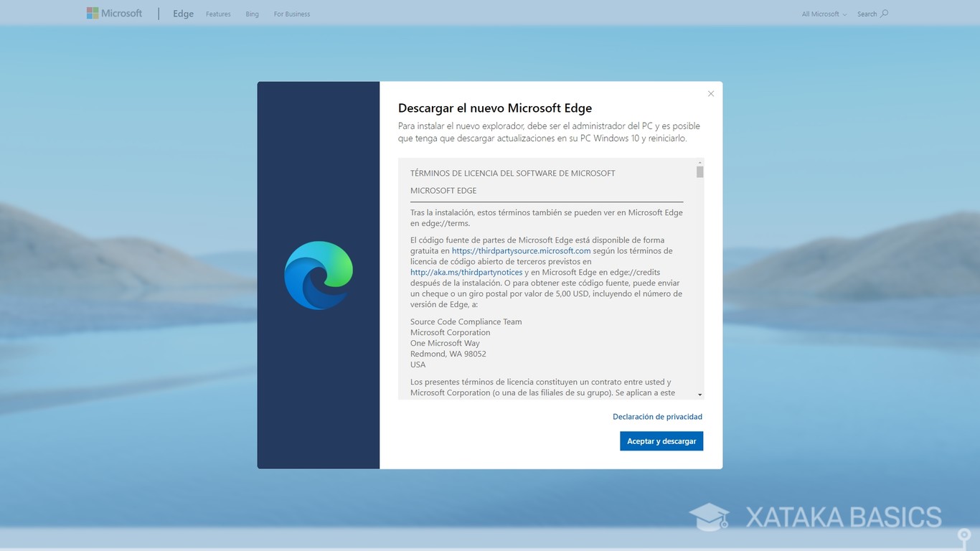The image size is (980, 551).
Task: Click the Search text label in the header
Action: tap(867, 13)
